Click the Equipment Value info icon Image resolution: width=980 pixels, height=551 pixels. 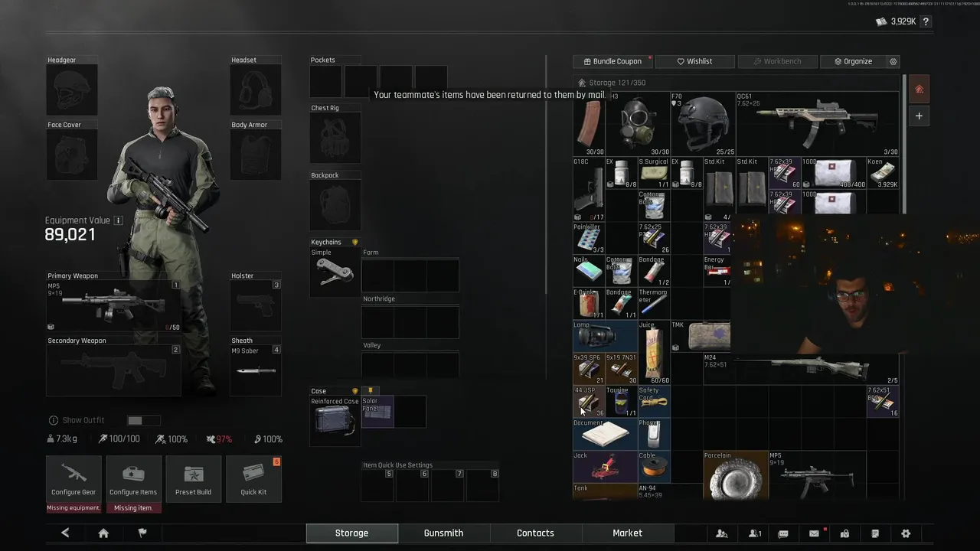118,220
